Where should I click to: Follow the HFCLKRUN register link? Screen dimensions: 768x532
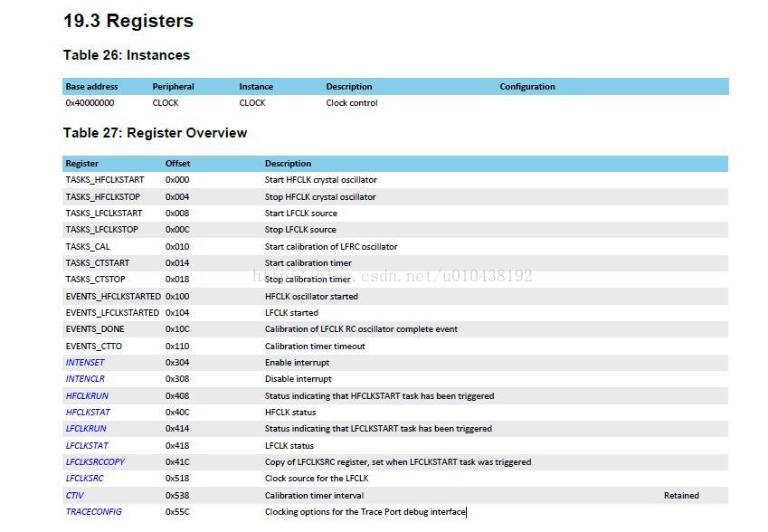point(87,395)
